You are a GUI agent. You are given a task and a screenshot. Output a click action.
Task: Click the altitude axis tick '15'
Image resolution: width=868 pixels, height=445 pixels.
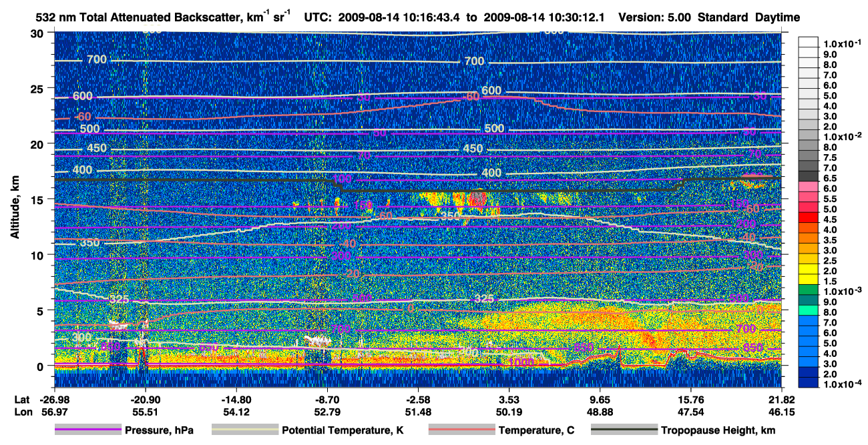click(x=39, y=199)
